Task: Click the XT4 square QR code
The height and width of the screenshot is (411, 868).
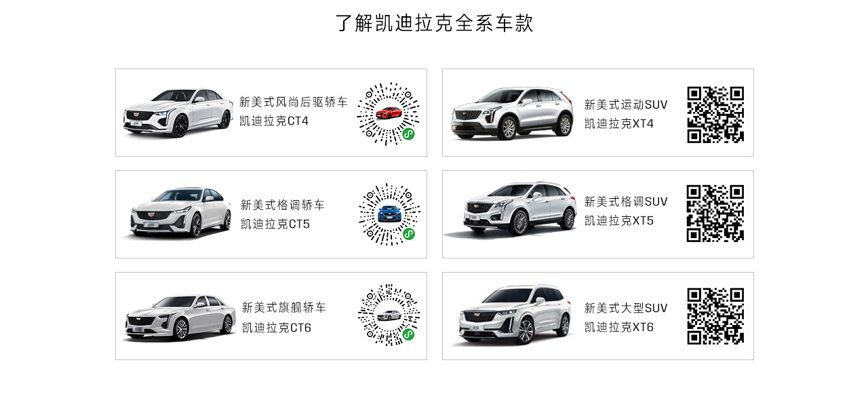Action: click(715, 115)
